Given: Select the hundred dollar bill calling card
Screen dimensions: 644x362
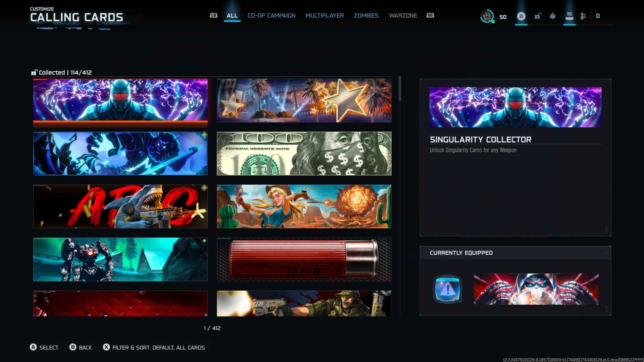Looking at the screenshot, I should pyautogui.click(x=304, y=154).
